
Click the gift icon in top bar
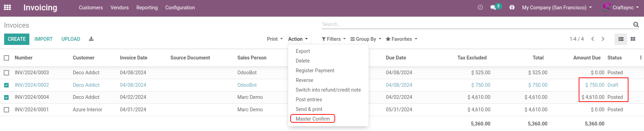pos(512,7)
